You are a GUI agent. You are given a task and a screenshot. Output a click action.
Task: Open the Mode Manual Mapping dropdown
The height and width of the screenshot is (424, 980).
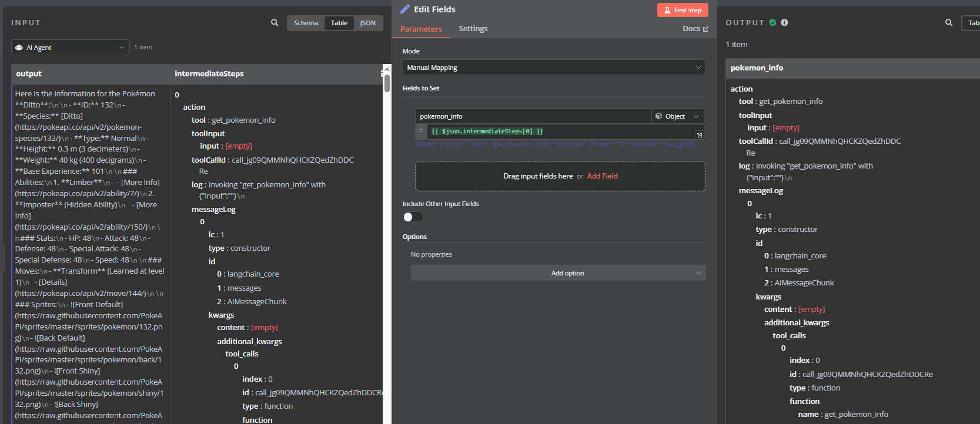554,68
